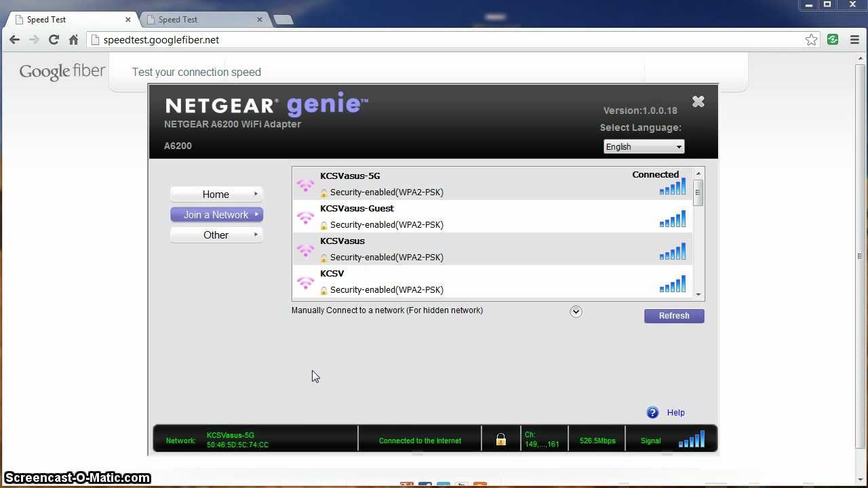Select the Join a Network menu
The image size is (868, 488).
point(216,215)
